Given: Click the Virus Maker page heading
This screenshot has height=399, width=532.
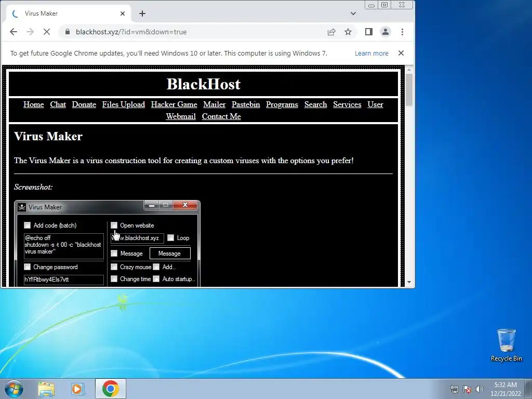Looking at the screenshot, I should click(48, 137).
